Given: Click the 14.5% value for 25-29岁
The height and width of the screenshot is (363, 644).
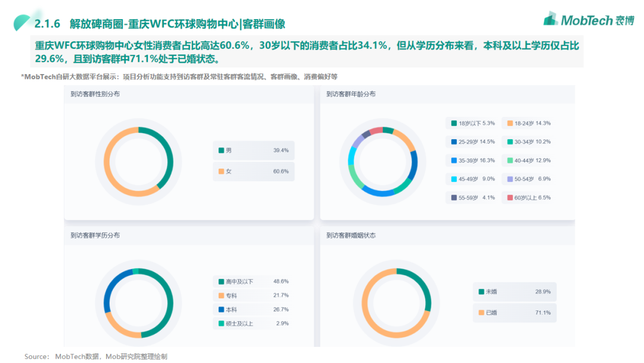Looking at the screenshot, I should (x=487, y=142).
